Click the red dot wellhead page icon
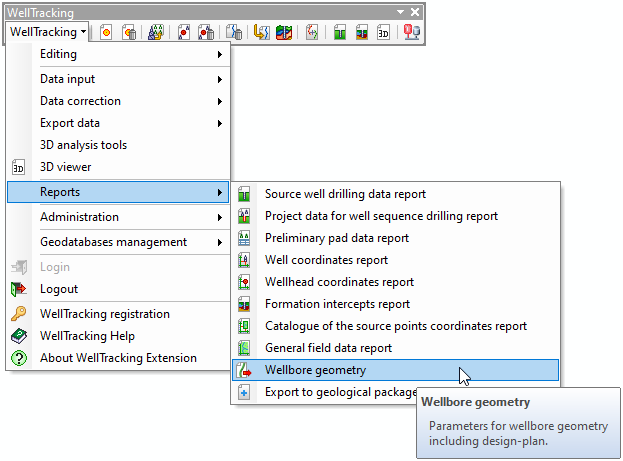Viewport: 623px width, 461px height. tap(184, 32)
